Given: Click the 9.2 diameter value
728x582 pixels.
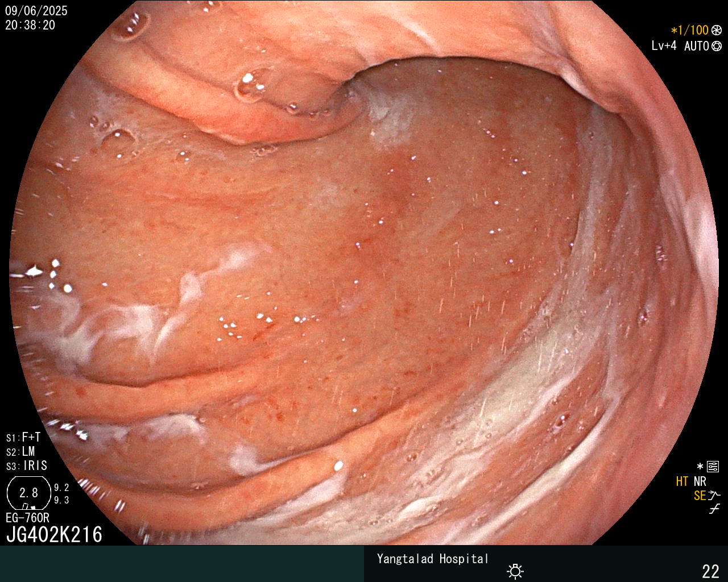Looking at the screenshot, I should 61,488.
